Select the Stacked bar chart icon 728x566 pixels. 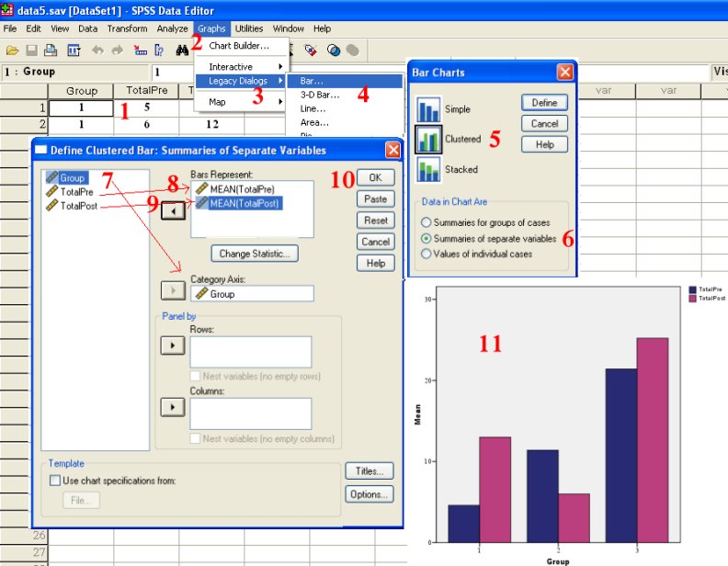[x=428, y=169]
